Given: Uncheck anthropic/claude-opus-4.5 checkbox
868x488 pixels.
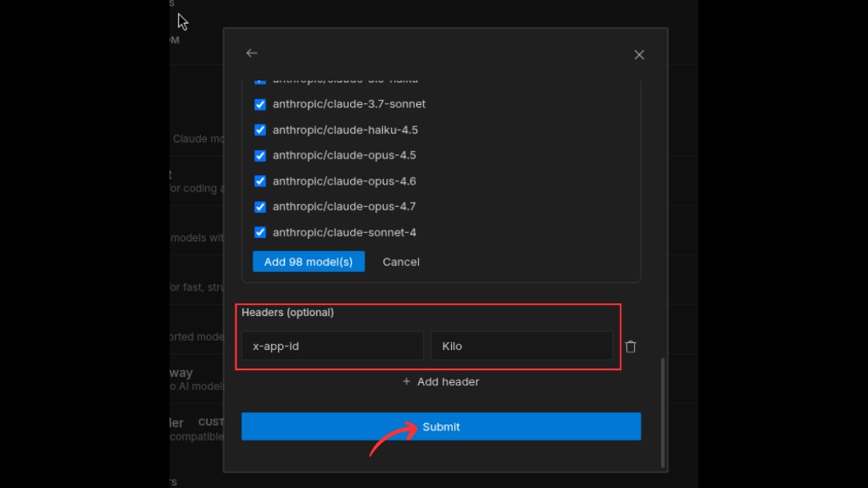Looking at the screenshot, I should tap(259, 156).
